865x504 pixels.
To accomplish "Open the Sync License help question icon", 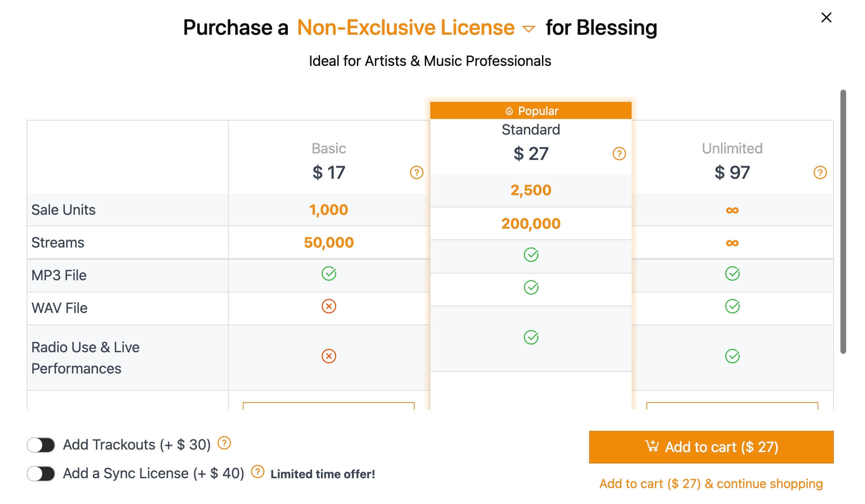I will (x=257, y=472).
